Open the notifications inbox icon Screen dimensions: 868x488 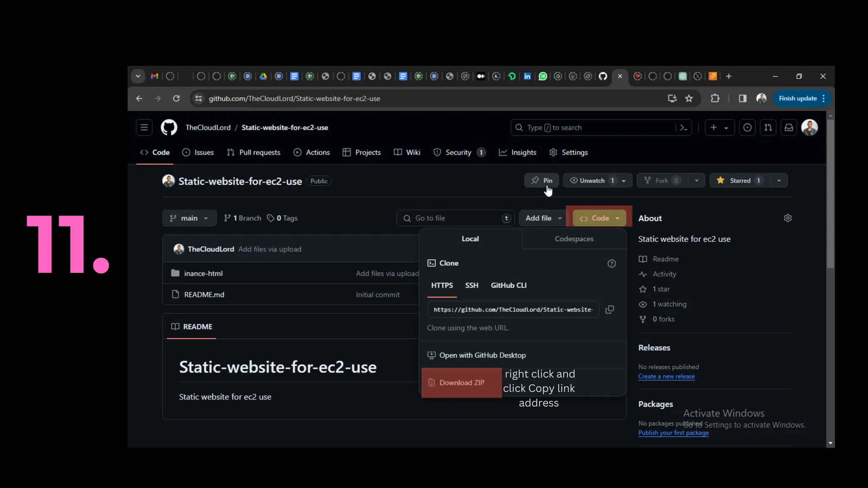coord(789,128)
